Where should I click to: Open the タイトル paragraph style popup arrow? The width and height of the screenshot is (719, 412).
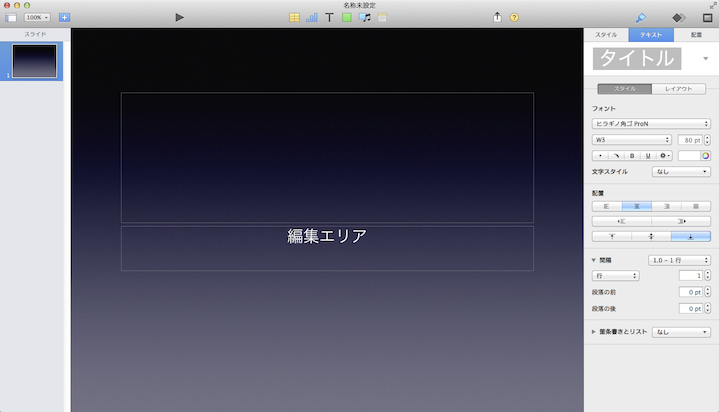coord(706,59)
